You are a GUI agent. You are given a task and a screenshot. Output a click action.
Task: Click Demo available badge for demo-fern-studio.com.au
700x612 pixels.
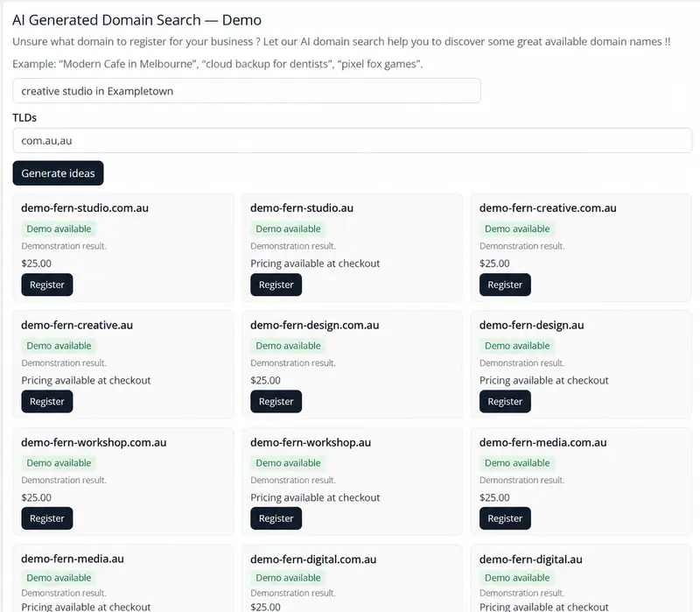pyautogui.click(x=59, y=229)
